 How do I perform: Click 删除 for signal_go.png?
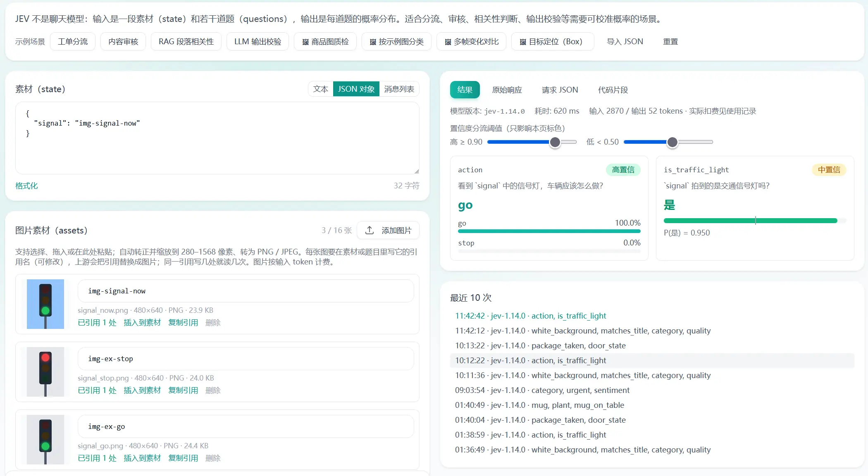(x=213, y=458)
